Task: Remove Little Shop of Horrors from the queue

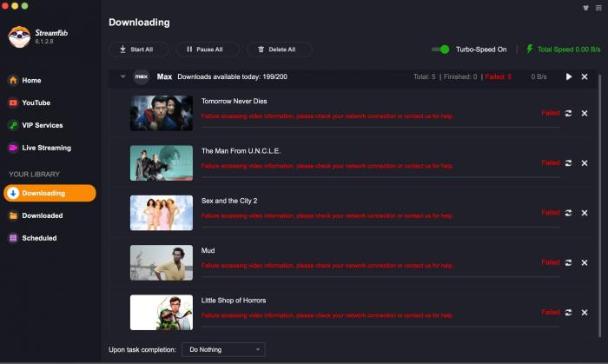Action: coord(585,312)
